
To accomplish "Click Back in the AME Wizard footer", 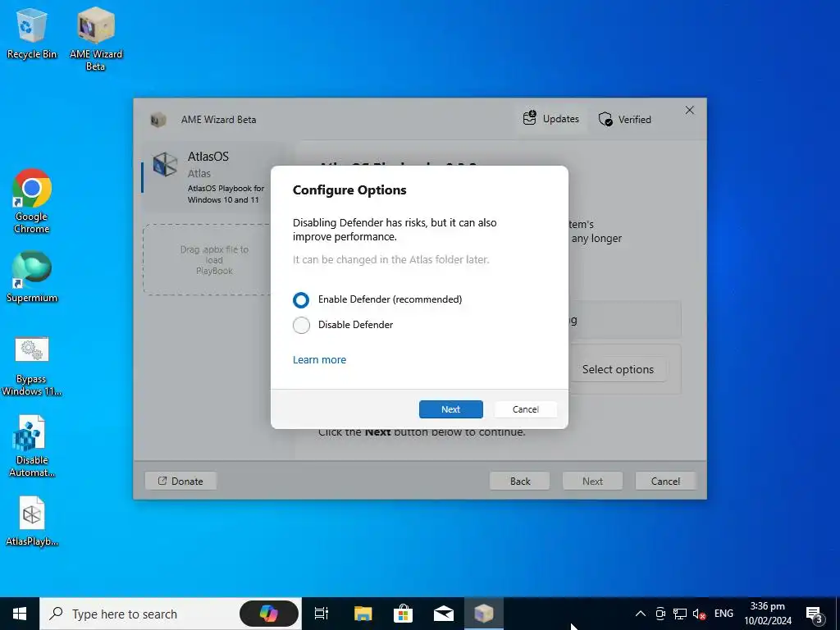I will (x=519, y=481).
